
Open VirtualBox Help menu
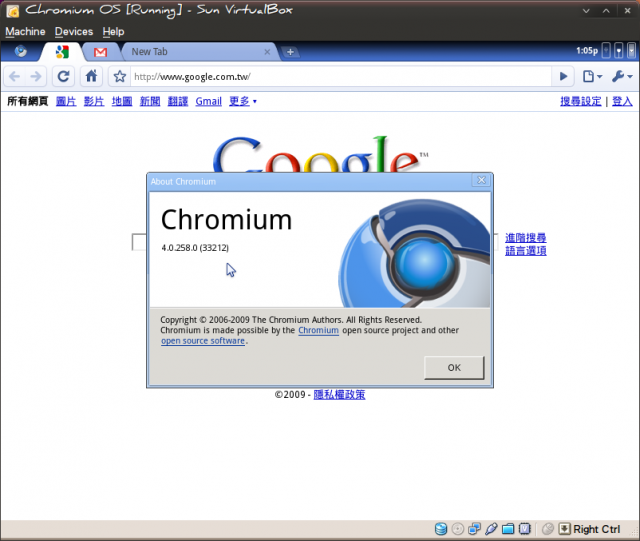coord(113,31)
